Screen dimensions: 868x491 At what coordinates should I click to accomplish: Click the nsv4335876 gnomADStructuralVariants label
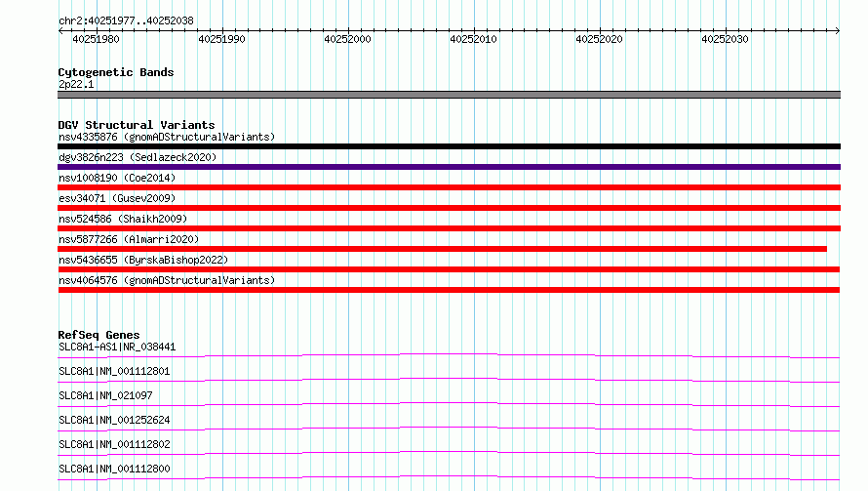(x=167, y=137)
